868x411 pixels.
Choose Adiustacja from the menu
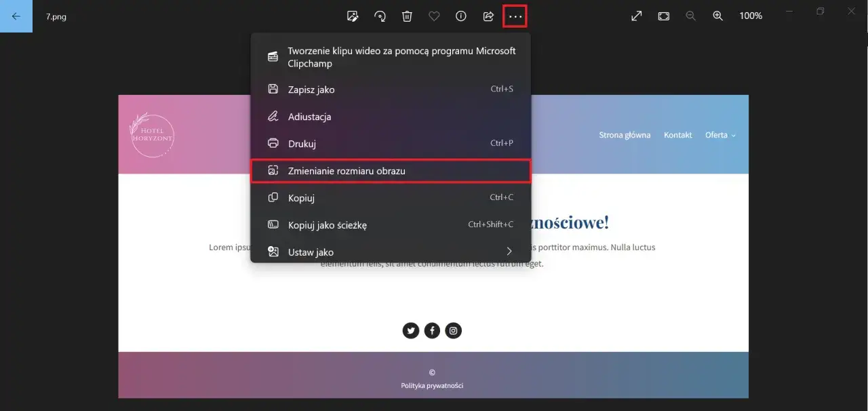309,116
